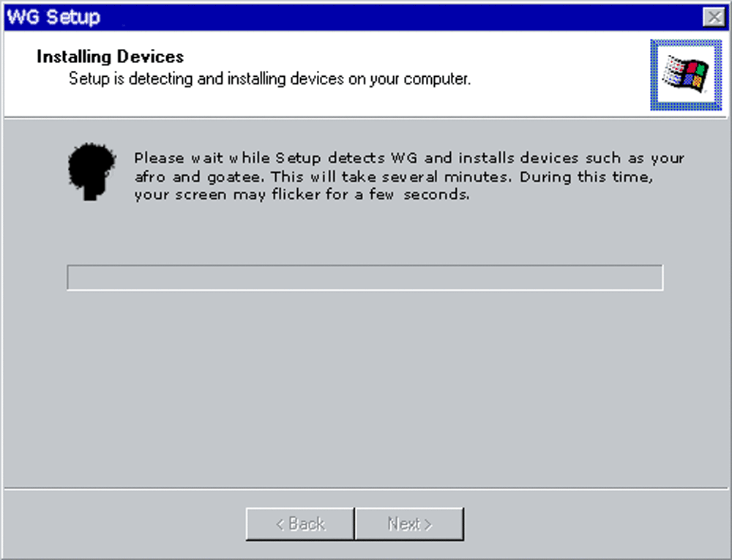Click the WG Setup title bar text

[x=53, y=18]
